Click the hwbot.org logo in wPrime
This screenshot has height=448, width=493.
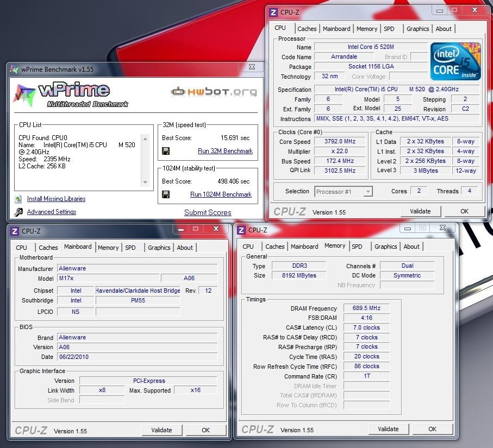tap(214, 91)
